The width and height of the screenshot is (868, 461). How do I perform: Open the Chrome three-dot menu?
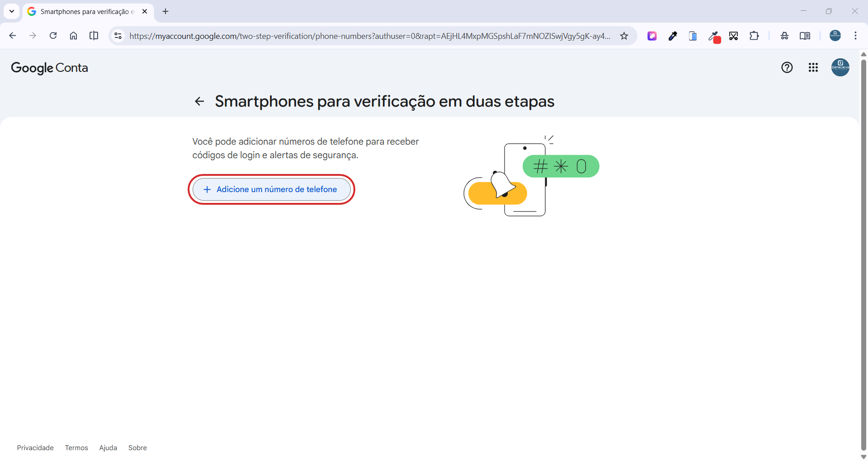click(855, 36)
